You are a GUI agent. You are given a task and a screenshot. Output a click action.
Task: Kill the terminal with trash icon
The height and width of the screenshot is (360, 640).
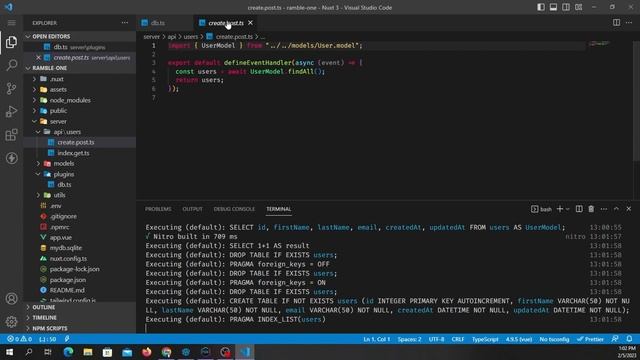click(x=591, y=209)
